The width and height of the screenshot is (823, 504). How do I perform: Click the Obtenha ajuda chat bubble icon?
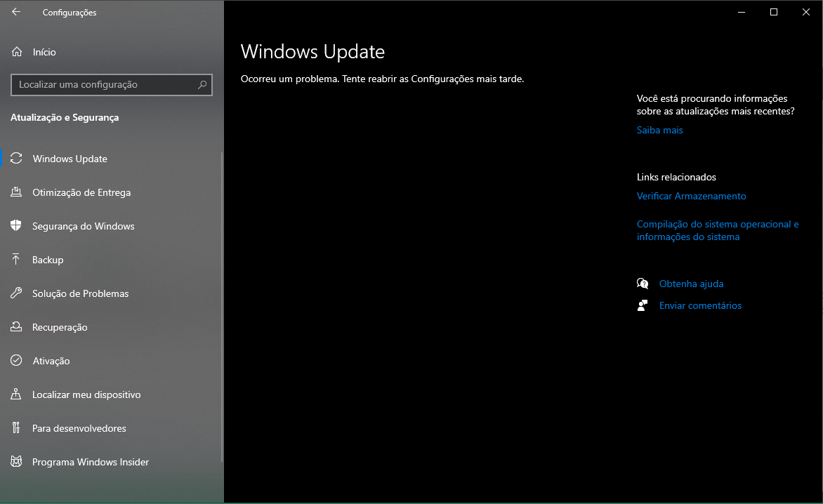[x=643, y=284]
